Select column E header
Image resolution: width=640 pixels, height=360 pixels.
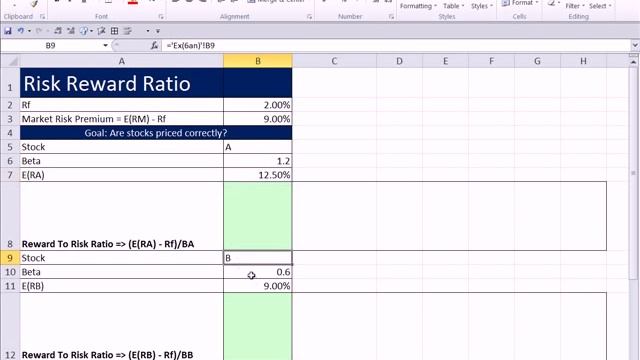[x=445, y=61]
